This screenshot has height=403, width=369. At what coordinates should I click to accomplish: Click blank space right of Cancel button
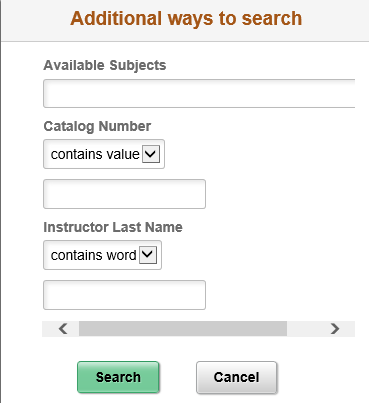tap(320, 377)
